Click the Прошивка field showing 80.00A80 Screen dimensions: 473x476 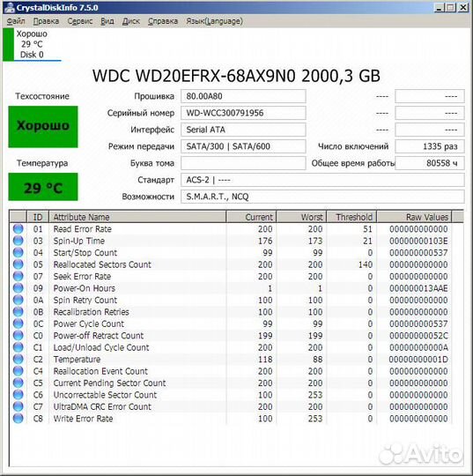coord(243,96)
